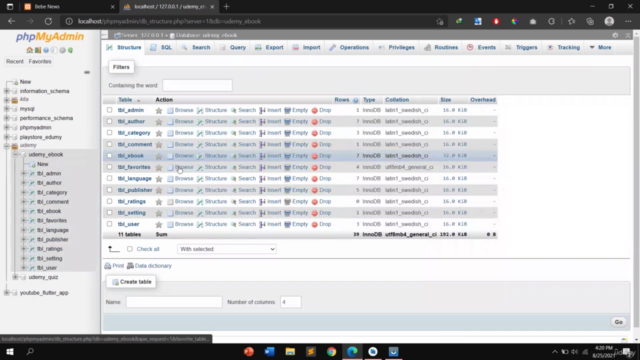Viewport: 640px width, 360px height.
Task: Click the Print icon link
Action: [x=114, y=266]
